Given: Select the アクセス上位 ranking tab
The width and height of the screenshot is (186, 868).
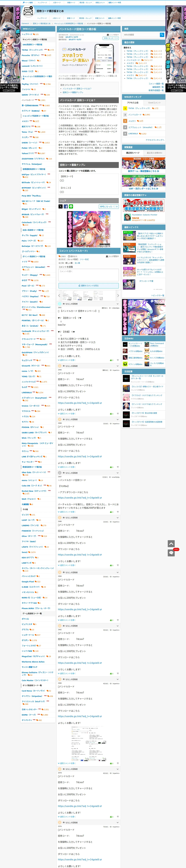Looking at the screenshot, I should [x=133, y=102].
